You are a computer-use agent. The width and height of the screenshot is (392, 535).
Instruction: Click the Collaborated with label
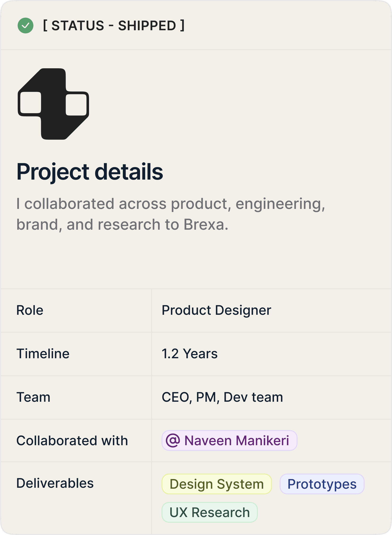[x=72, y=440]
